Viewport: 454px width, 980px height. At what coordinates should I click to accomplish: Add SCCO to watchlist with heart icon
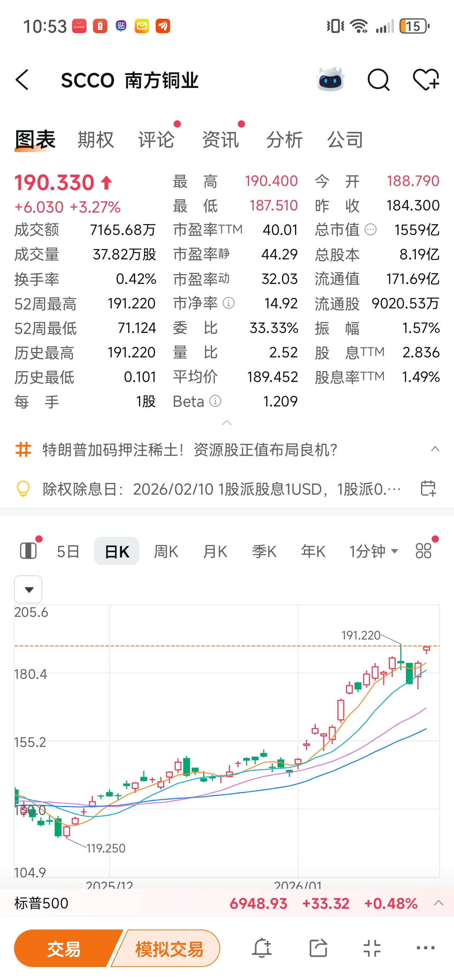click(x=426, y=80)
